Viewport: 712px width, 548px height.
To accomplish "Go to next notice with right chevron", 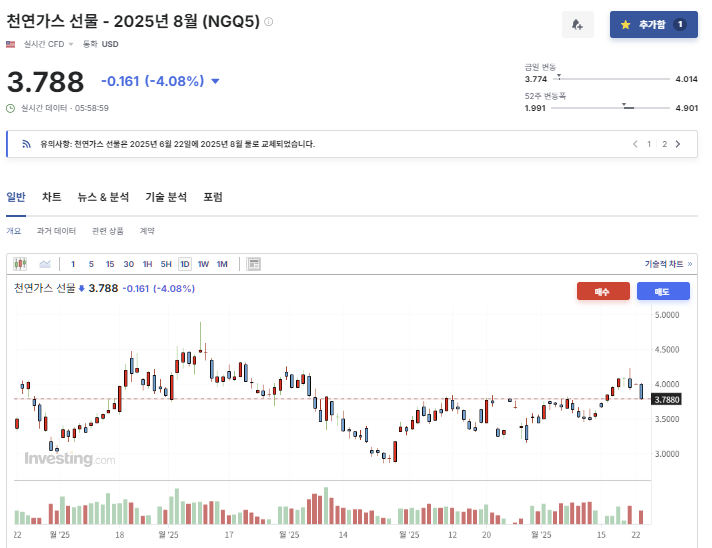I will (678, 144).
